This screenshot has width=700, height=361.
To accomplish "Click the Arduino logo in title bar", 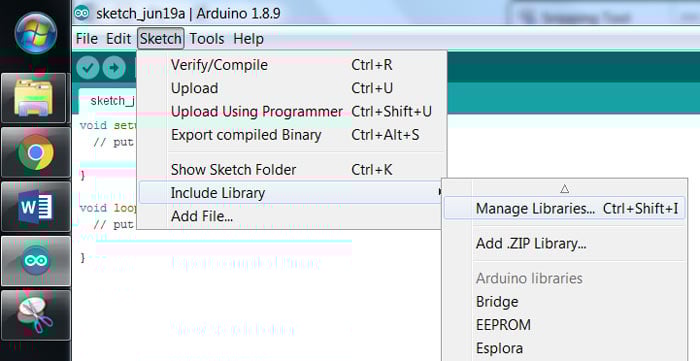I will tap(82, 13).
